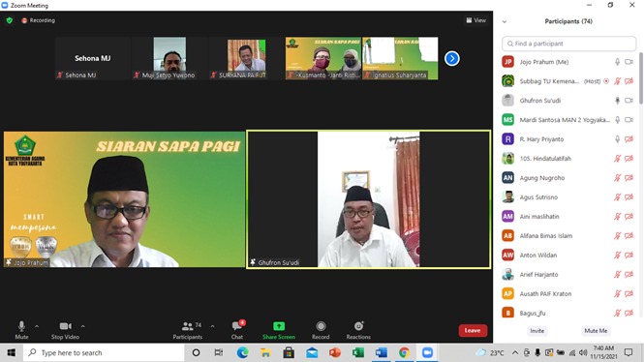This screenshot has height=362, width=644.
Task: Collapse the Participants panel with the chevron
Action: (x=505, y=21)
